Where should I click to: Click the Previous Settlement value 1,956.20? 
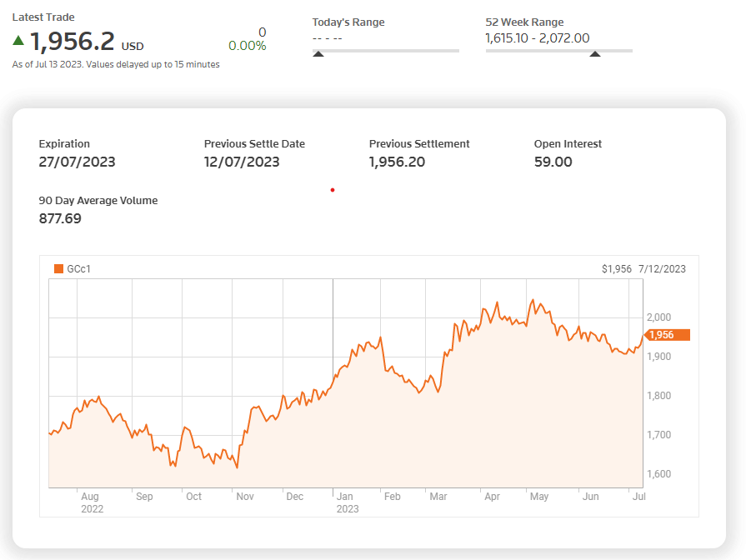coord(398,162)
